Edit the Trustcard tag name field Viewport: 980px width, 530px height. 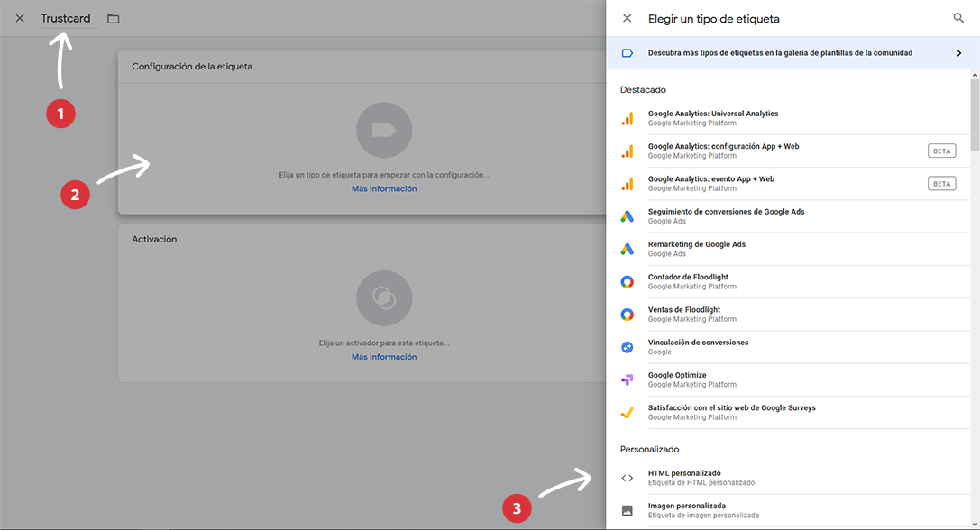click(x=69, y=19)
